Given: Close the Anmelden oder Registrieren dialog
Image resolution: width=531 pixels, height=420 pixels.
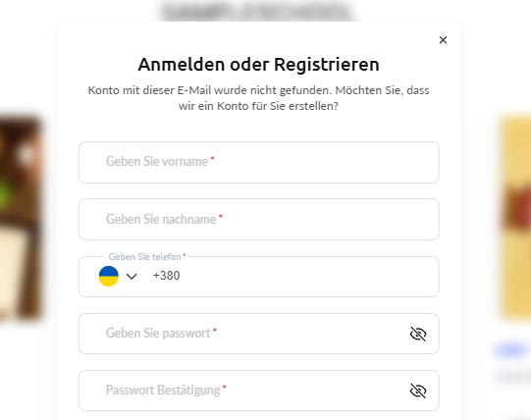Looking at the screenshot, I should pyautogui.click(x=443, y=40).
